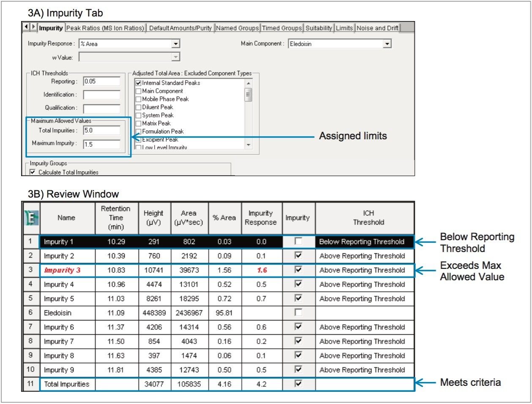Click the % Area column header

pos(224,218)
